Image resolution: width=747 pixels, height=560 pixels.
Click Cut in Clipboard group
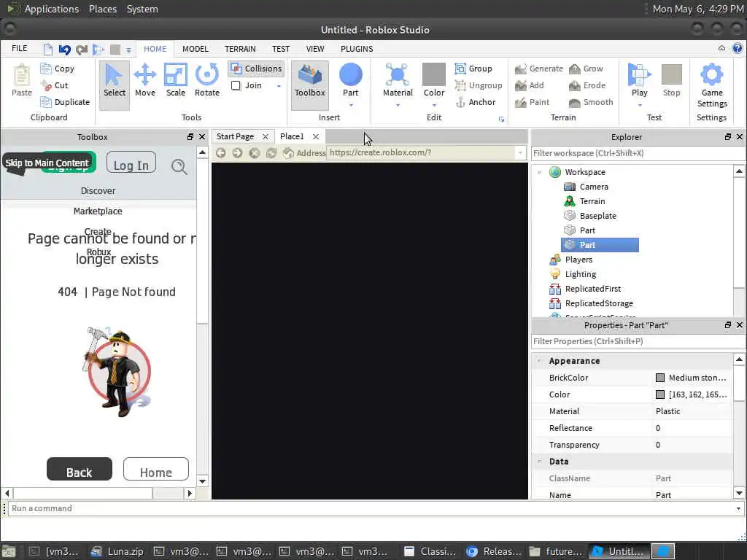pos(54,85)
